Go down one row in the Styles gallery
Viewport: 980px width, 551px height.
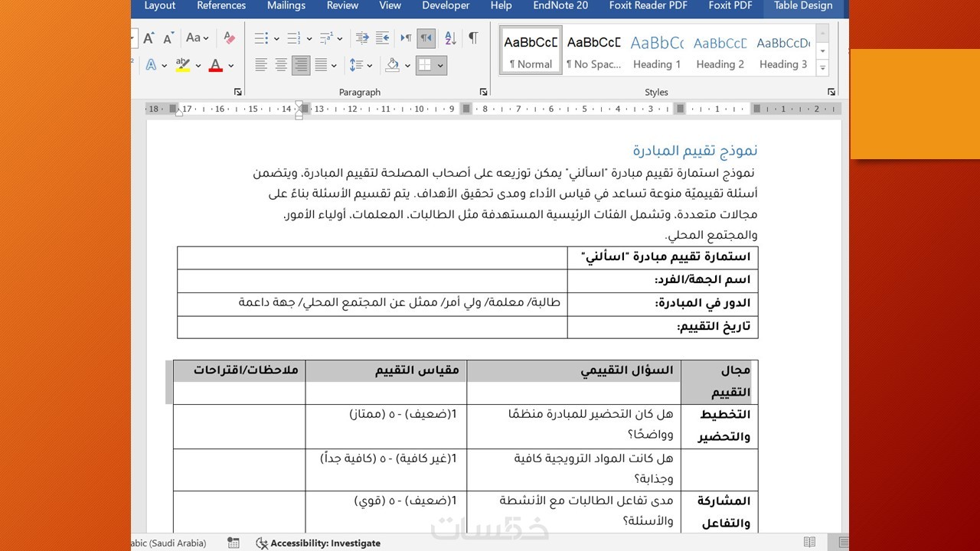pyautogui.click(x=822, y=51)
